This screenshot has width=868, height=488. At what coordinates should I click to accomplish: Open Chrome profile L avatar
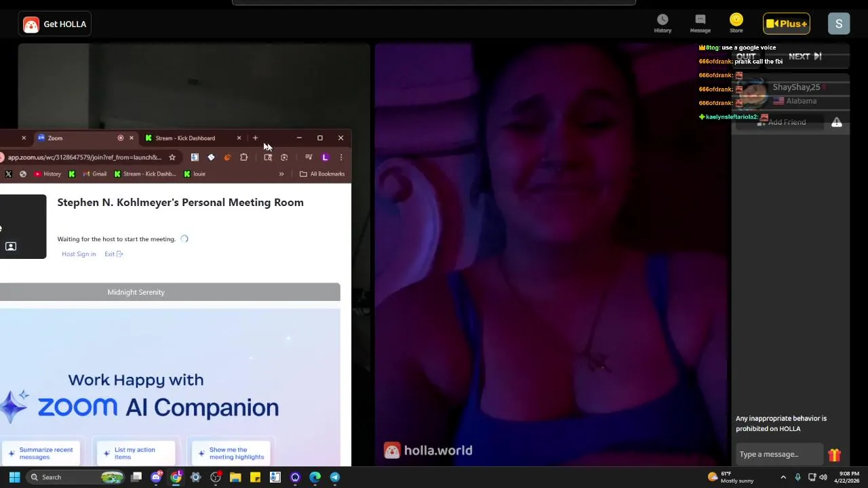325,157
